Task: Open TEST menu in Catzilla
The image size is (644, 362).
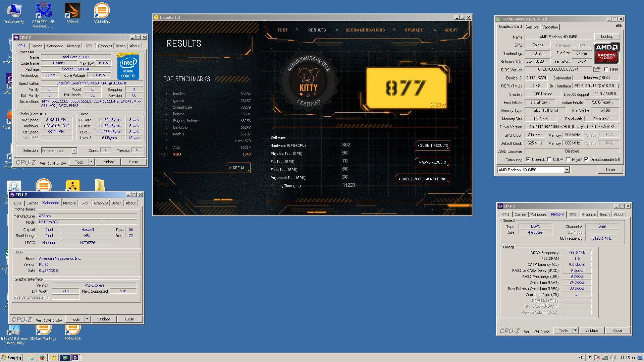Action: pyautogui.click(x=282, y=30)
